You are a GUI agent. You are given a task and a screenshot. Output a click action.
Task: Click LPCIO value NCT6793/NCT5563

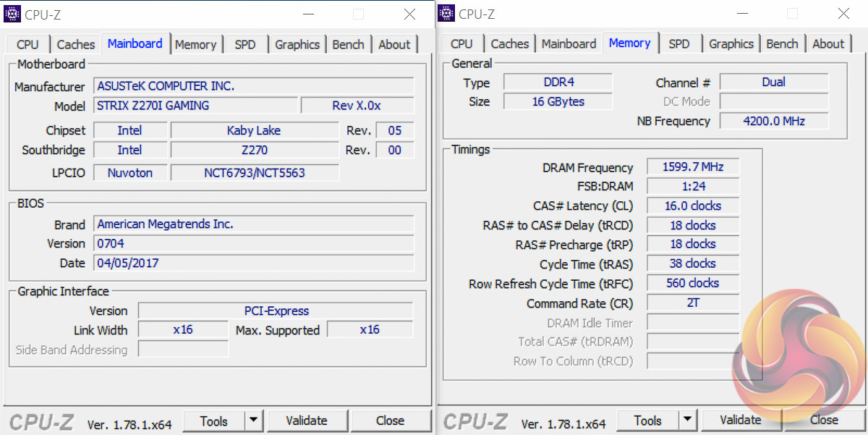[x=254, y=173]
